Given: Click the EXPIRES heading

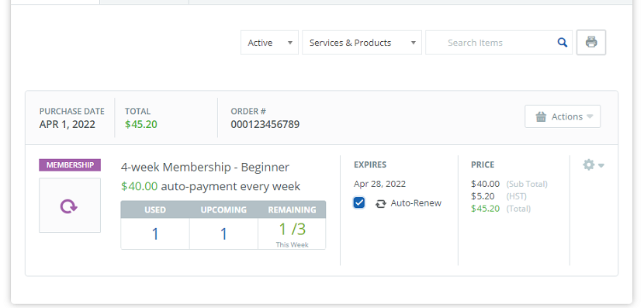Looking at the screenshot, I should pyautogui.click(x=370, y=164).
